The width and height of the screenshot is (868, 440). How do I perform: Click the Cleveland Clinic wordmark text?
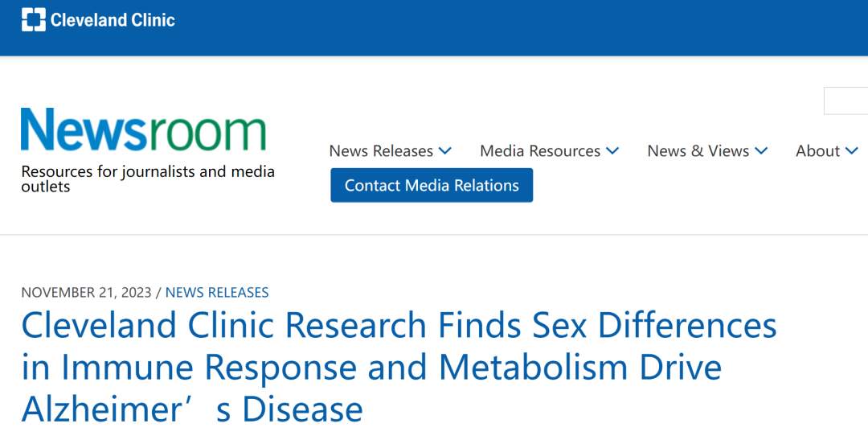(x=113, y=19)
